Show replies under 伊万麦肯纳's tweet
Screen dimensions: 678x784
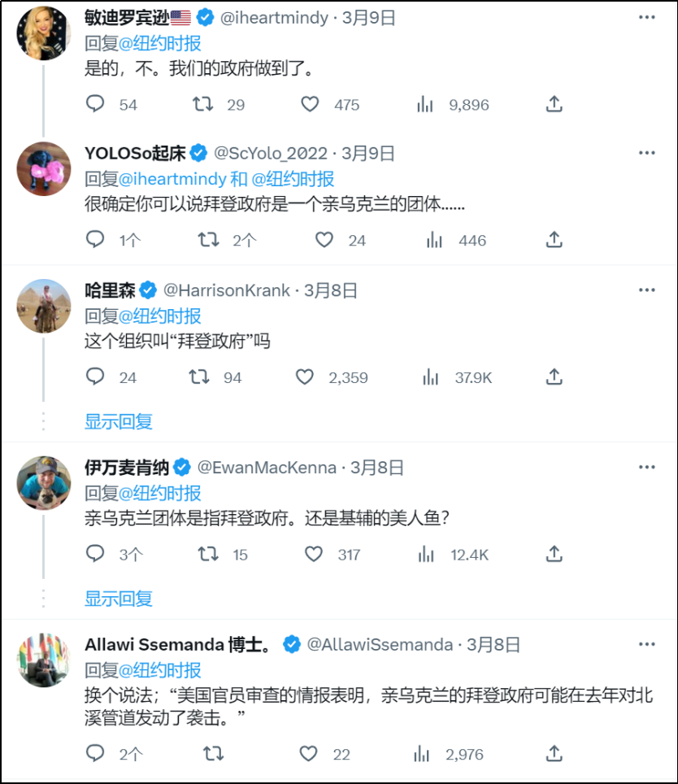tap(119, 599)
